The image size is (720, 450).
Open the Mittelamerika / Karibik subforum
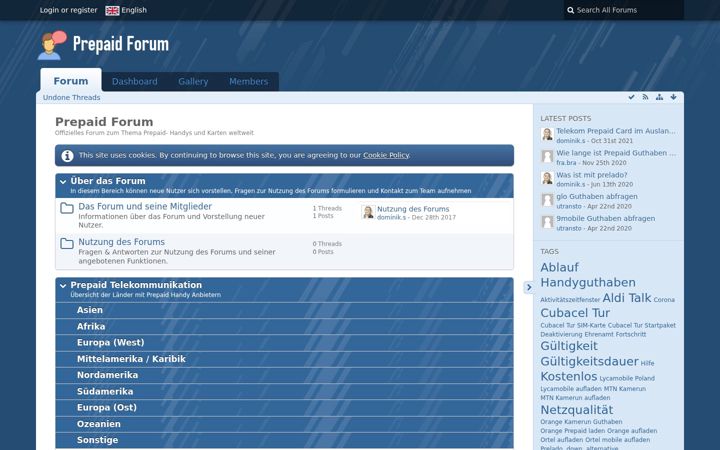(131, 359)
